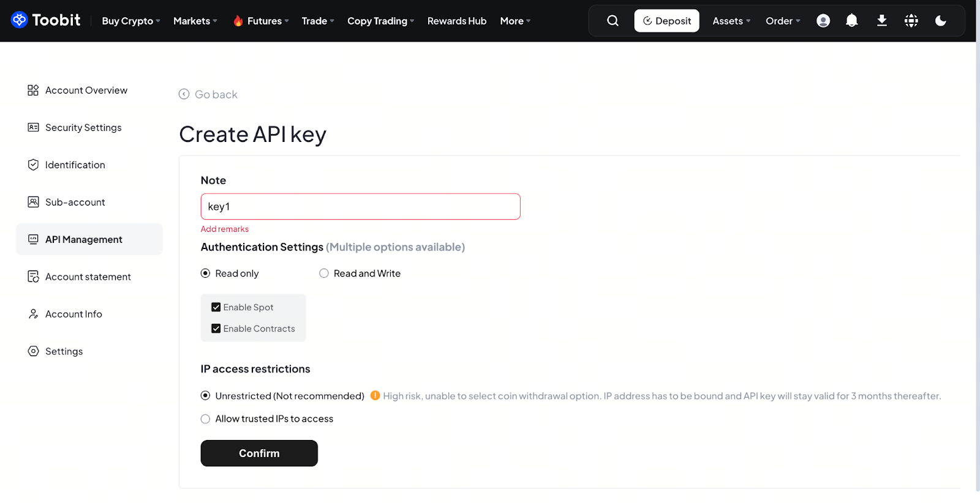The width and height of the screenshot is (980, 503).
Task: Toggle dark mode moon icon
Action: tap(940, 21)
